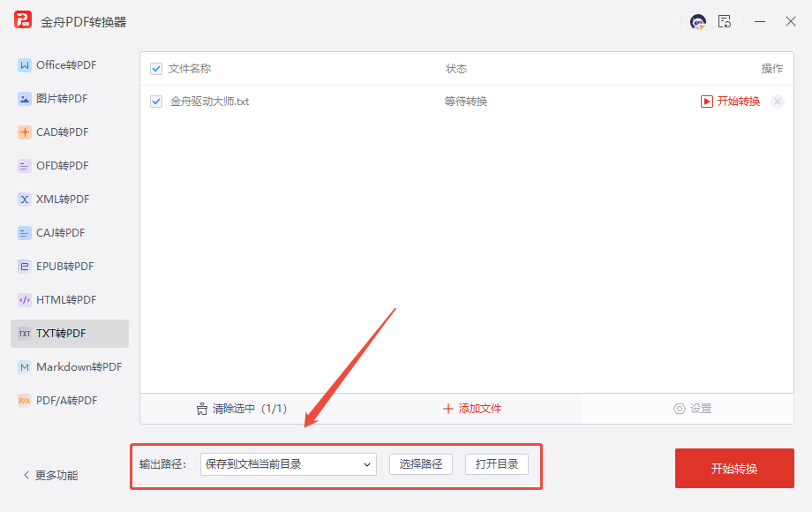Viewport: 812px width, 512px height.
Task: Click the TXT转PDF icon
Action: [x=25, y=334]
